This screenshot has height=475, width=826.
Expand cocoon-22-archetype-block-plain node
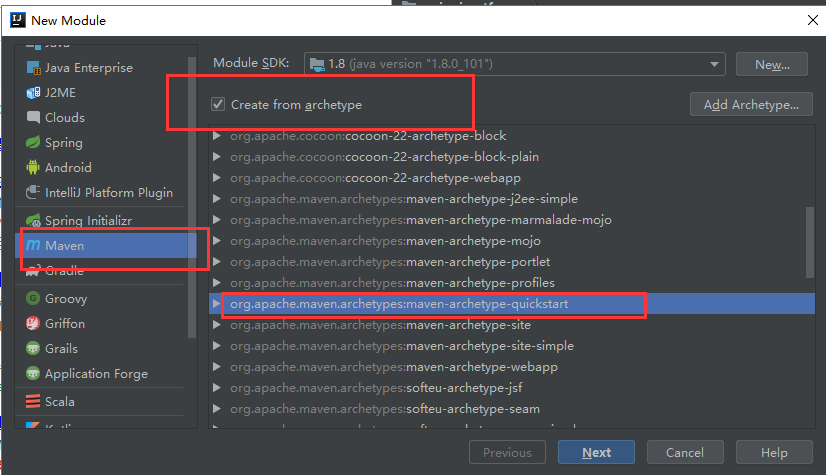(217, 157)
